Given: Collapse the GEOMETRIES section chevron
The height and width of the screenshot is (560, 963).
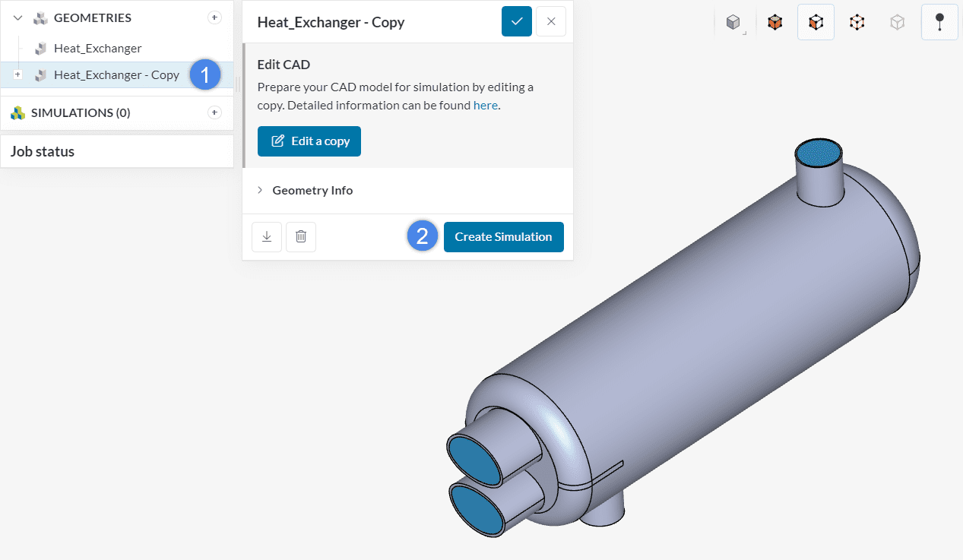Looking at the screenshot, I should coord(17,17).
